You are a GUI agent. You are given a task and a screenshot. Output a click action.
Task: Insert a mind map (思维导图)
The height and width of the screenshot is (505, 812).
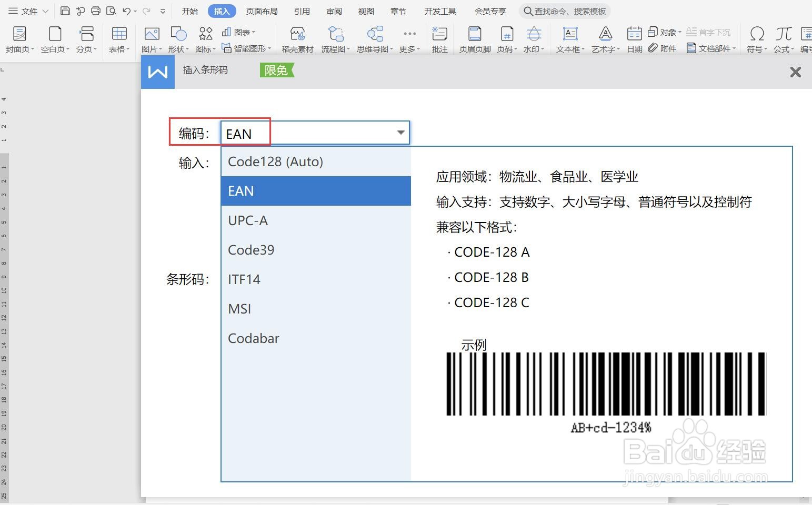tap(375, 39)
